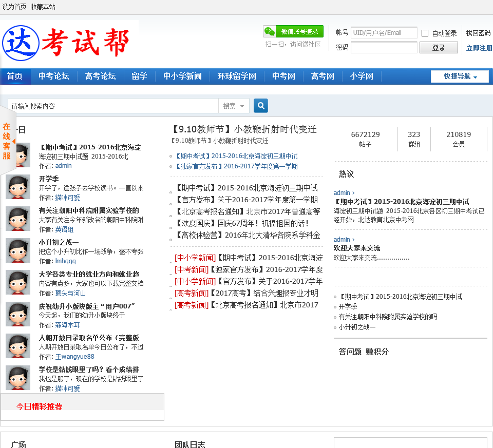Click the blue search magnifier icon
Image resolution: width=493 pixels, height=448 pixels.
(261, 106)
